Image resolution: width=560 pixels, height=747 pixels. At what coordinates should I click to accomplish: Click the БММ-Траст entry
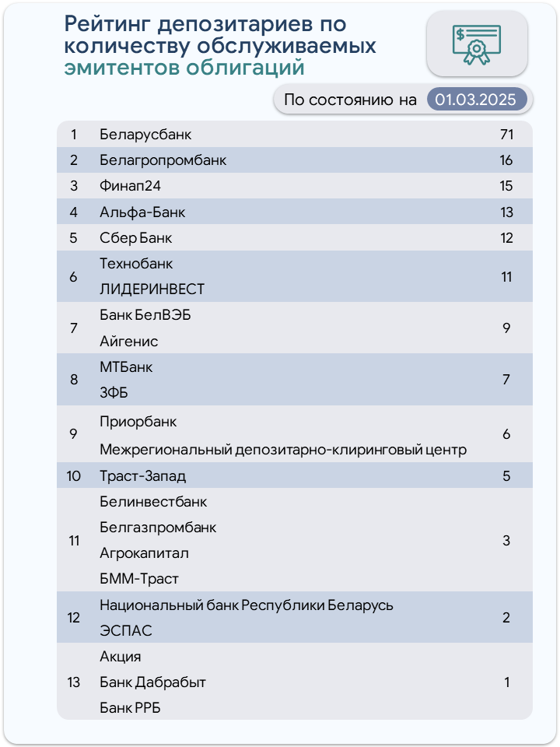139,579
